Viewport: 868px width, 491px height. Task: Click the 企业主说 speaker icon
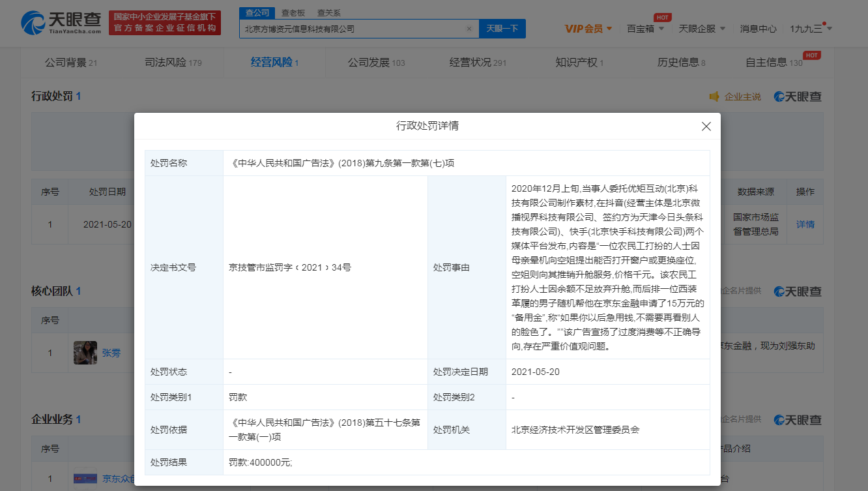pos(715,97)
